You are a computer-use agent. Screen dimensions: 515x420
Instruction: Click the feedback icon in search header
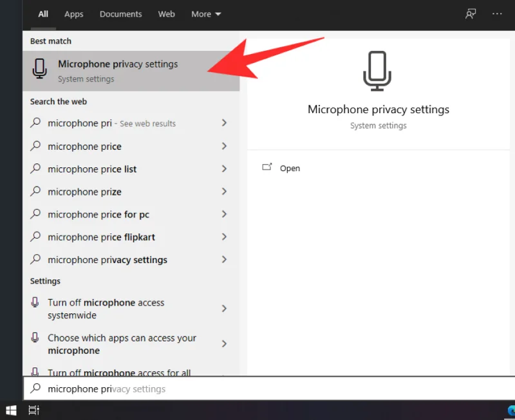click(471, 14)
